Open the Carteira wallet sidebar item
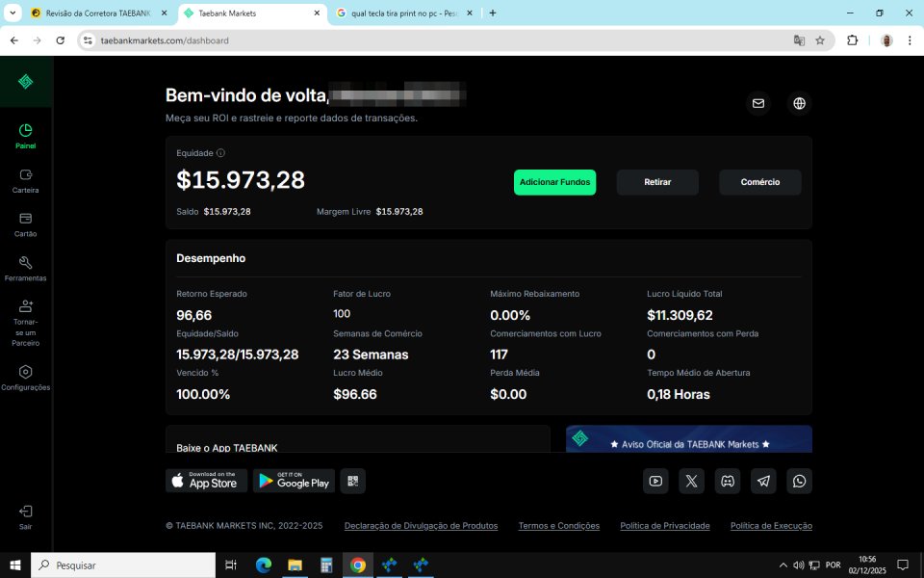924x578 pixels. [x=25, y=181]
